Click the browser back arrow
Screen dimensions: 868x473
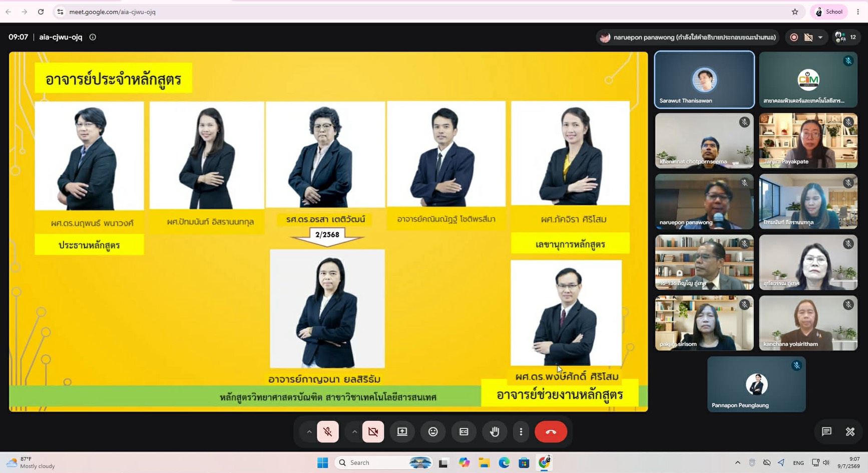point(9,12)
